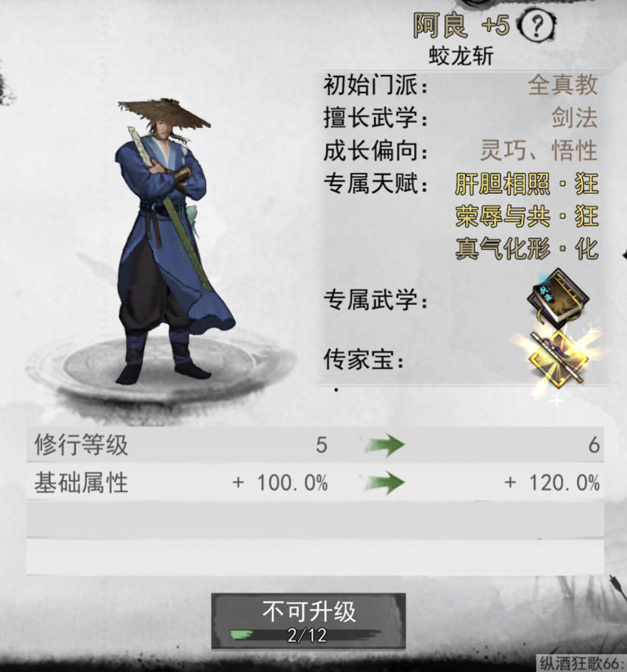Tap the 2/12 upgrade progress bar
The height and width of the screenshot is (672, 627).
[307, 635]
